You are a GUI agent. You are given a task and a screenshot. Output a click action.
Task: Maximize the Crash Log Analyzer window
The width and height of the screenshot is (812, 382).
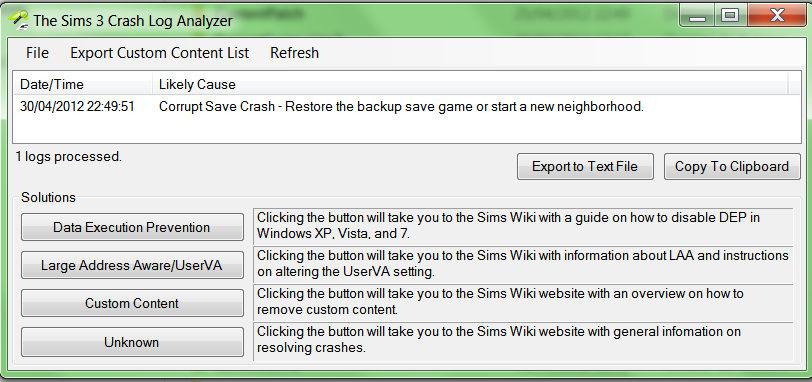(x=730, y=16)
